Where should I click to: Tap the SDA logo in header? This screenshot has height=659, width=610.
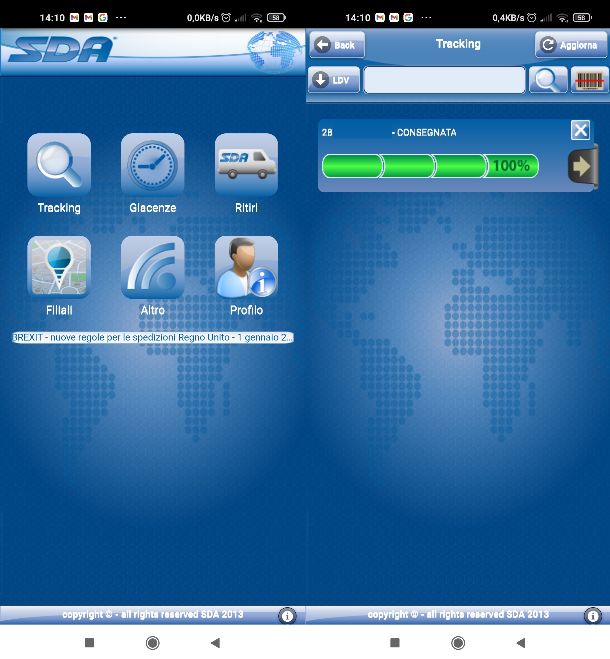(x=61, y=50)
